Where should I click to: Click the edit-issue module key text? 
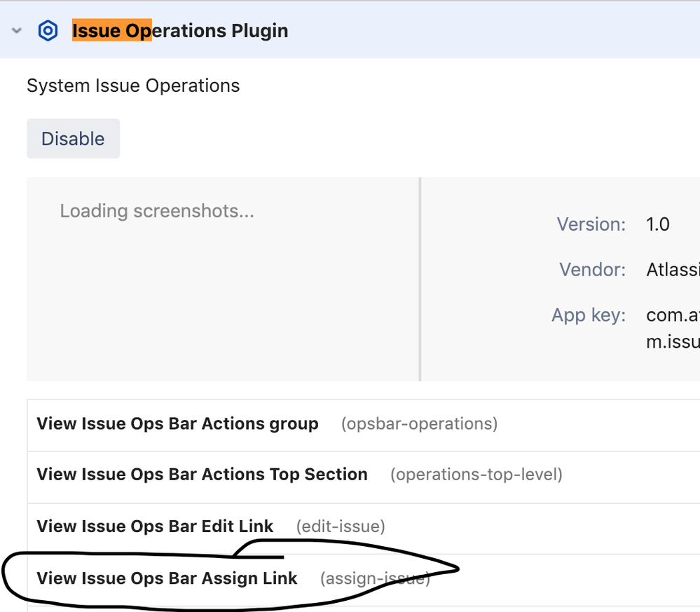click(x=341, y=526)
